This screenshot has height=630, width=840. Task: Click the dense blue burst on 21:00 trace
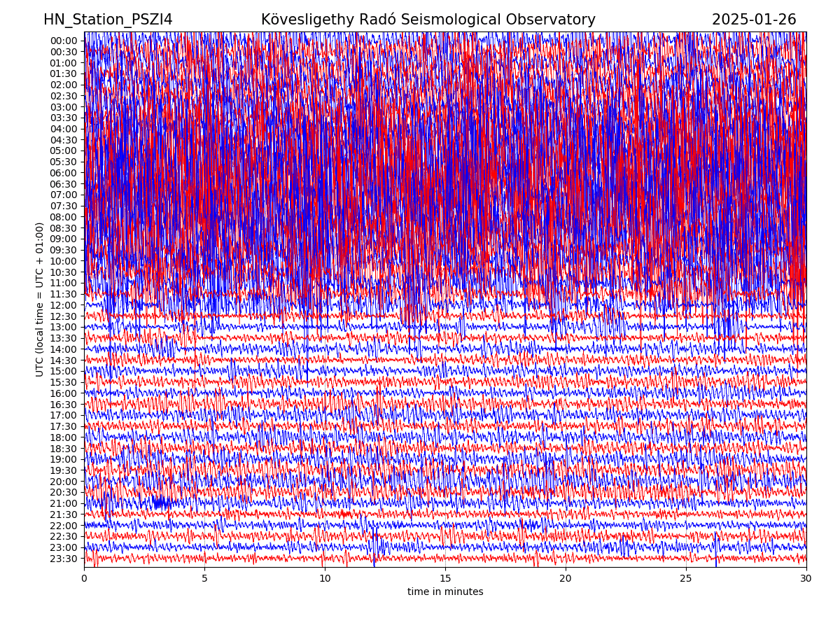pyautogui.click(x=161, y=503)
